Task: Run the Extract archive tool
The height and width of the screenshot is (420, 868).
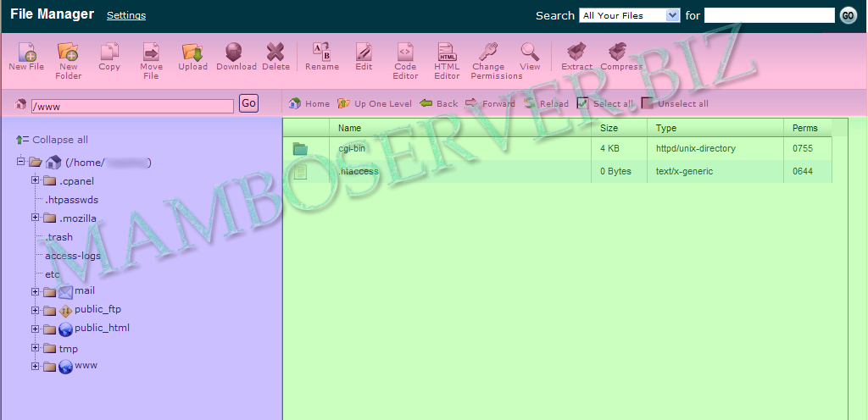Action: (576, 57)
